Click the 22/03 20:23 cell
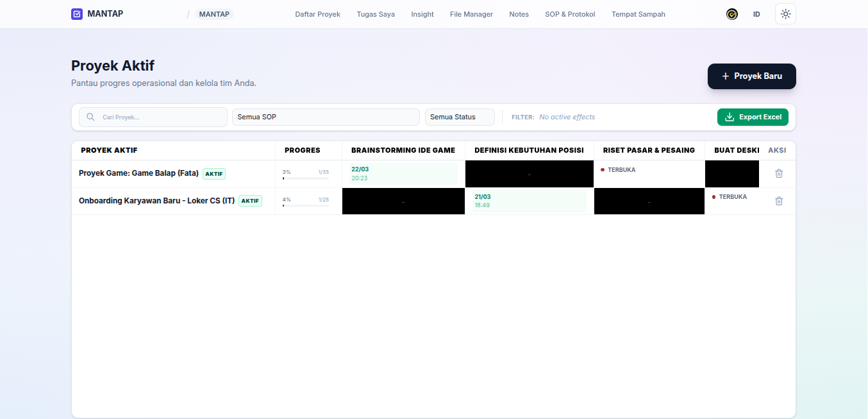 pos(403,174)
